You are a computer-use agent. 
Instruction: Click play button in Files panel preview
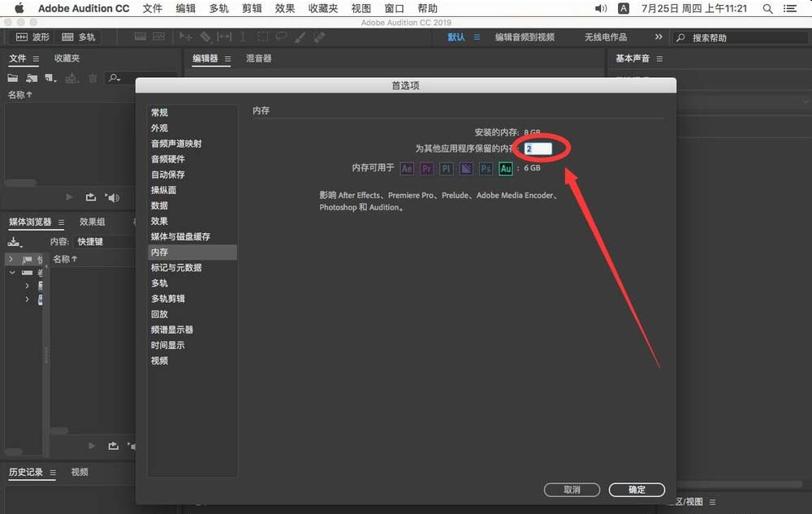(x=69, y=197)
